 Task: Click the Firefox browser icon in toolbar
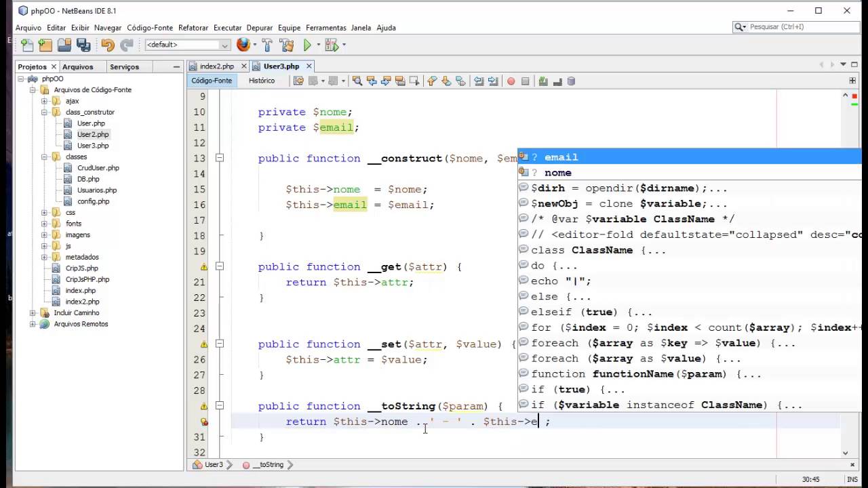[x=243, y=45]
